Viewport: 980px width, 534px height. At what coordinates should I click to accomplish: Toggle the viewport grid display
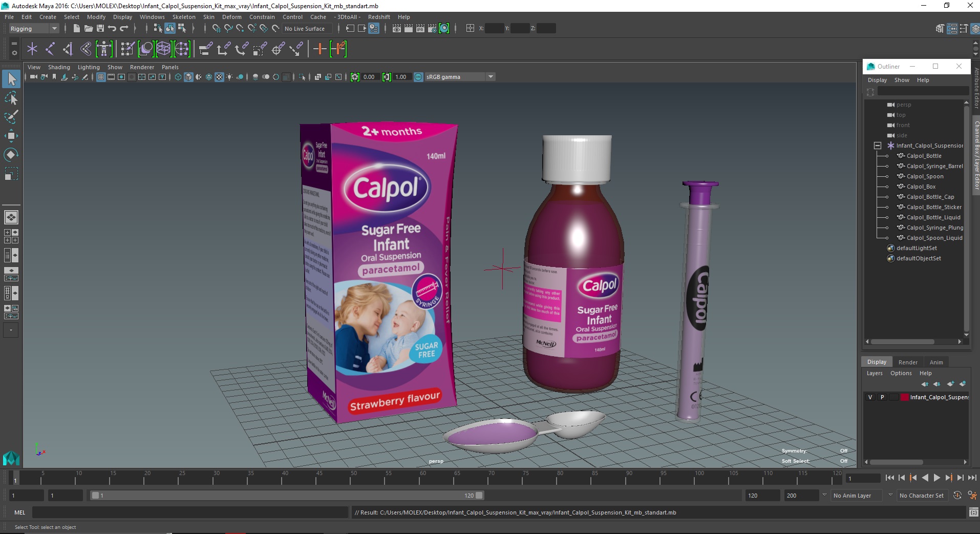[x=101, y=77]
